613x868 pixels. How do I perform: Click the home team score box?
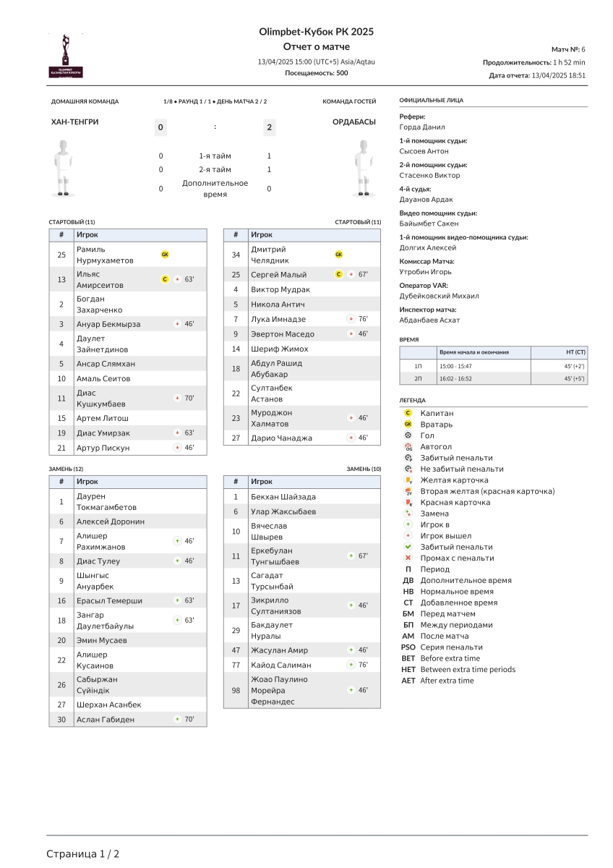160,128
